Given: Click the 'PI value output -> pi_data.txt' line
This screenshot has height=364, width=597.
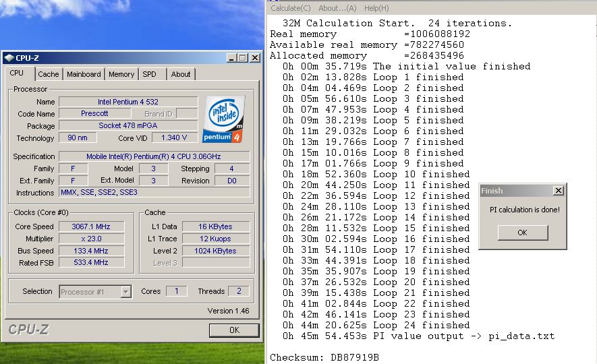Looking at the screenshot, I should pyautogui.click(x=418, y=336).
